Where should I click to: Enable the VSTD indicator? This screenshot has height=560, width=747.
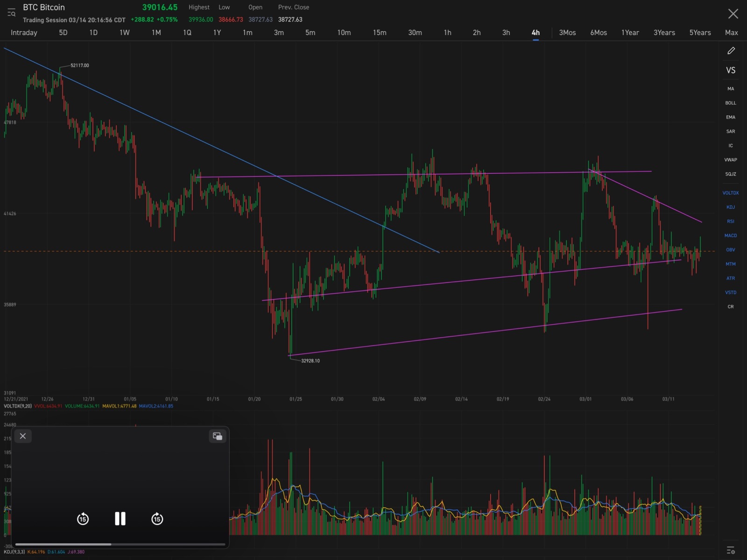click(x=731, y=292)
